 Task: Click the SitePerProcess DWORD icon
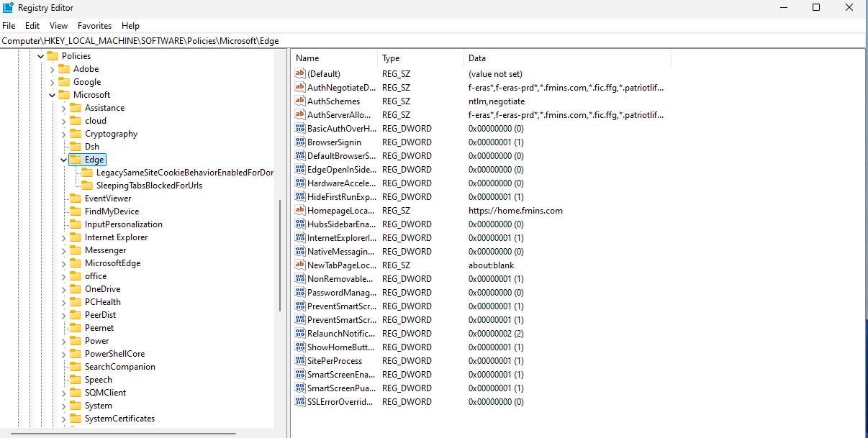[x=300, y=361]
